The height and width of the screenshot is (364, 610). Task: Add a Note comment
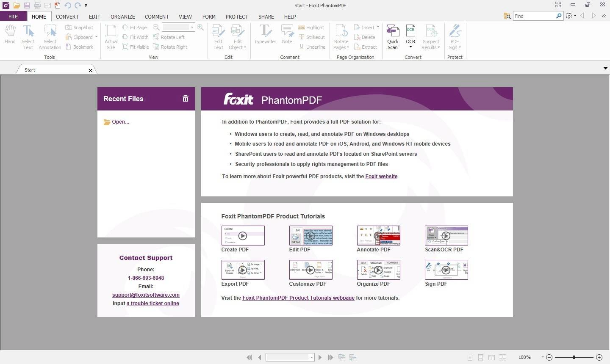pos(287,34)
